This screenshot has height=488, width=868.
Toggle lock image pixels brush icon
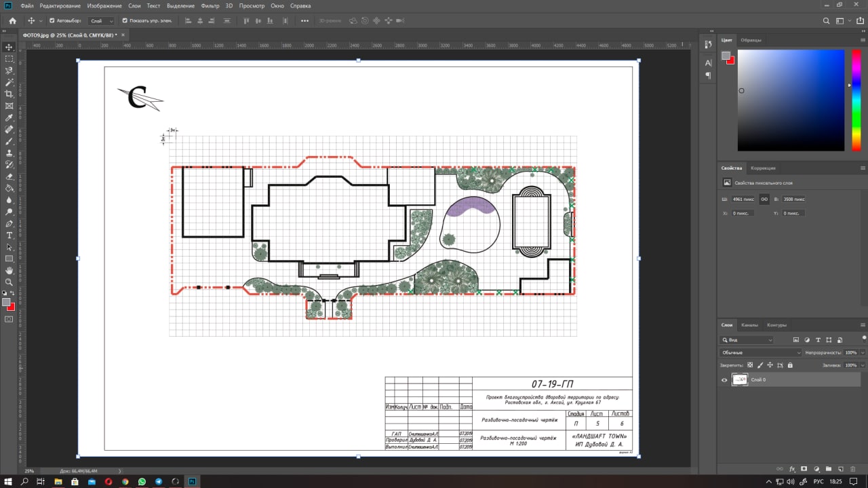[759, 365]
